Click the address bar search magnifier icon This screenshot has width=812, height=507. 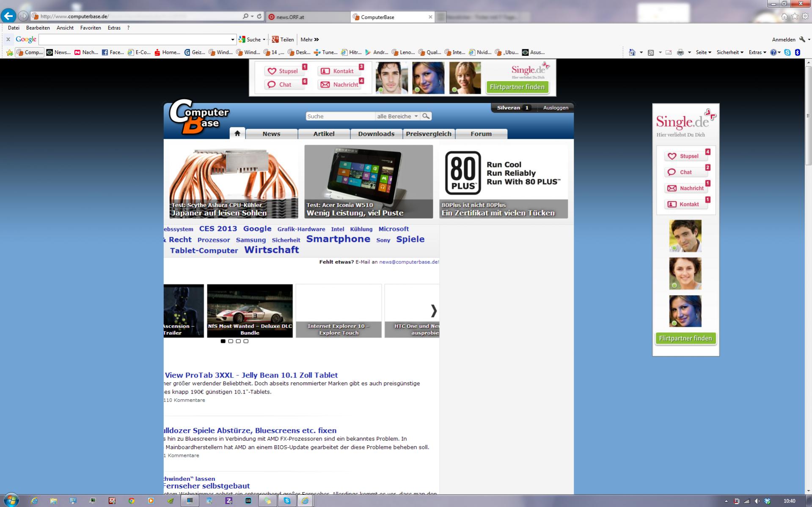[245, 16]
